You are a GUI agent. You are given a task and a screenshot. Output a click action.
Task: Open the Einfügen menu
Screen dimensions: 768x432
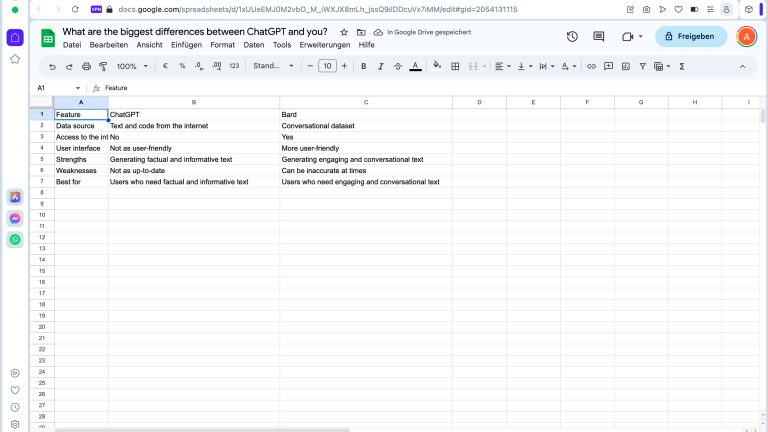[186, 45]
